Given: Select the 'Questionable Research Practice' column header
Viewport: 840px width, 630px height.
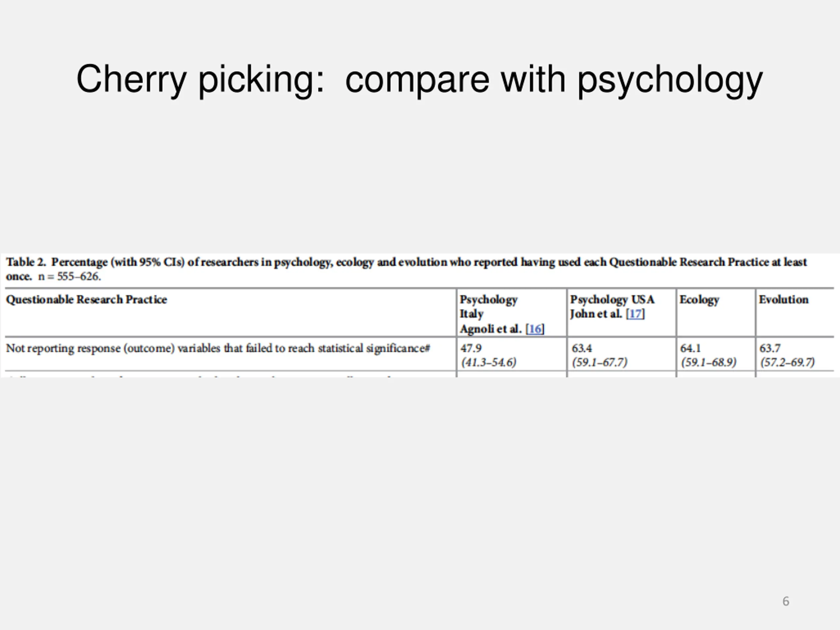Looking at the screenshot, I should click(87, 300).
